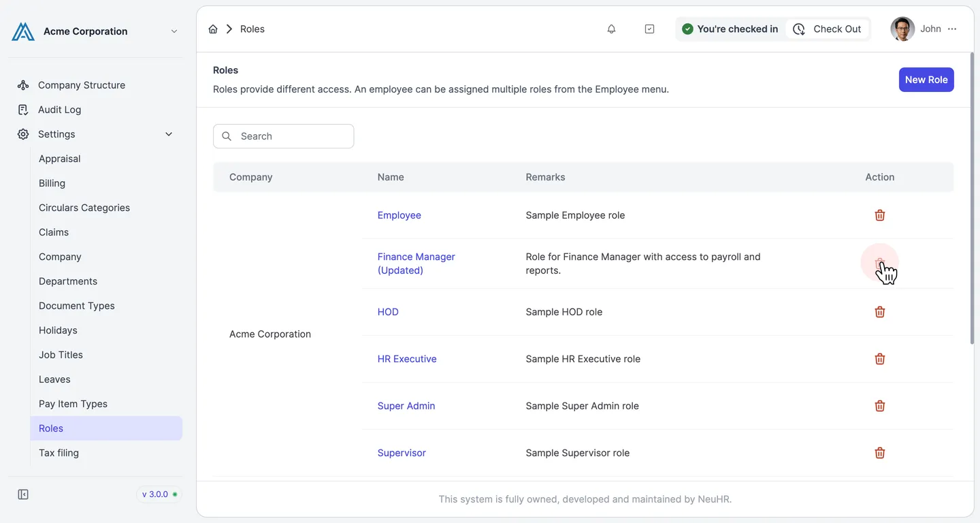Click Sample Super Admin role remark

tap(583, 406)
